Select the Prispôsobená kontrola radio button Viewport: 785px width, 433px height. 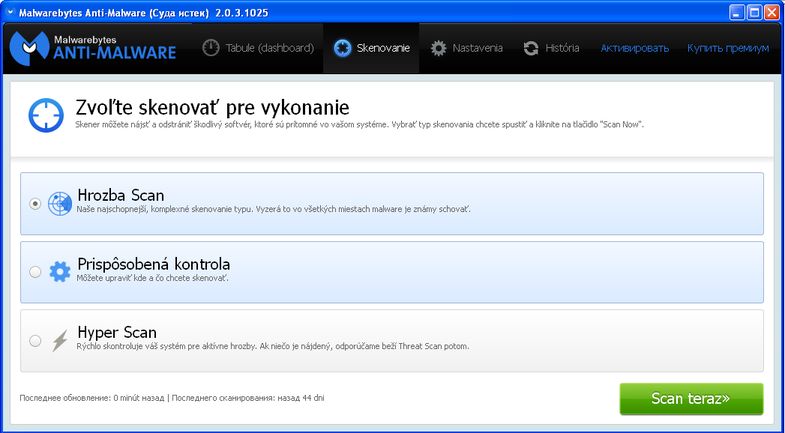pyautogui.click(x=36, y=271)
